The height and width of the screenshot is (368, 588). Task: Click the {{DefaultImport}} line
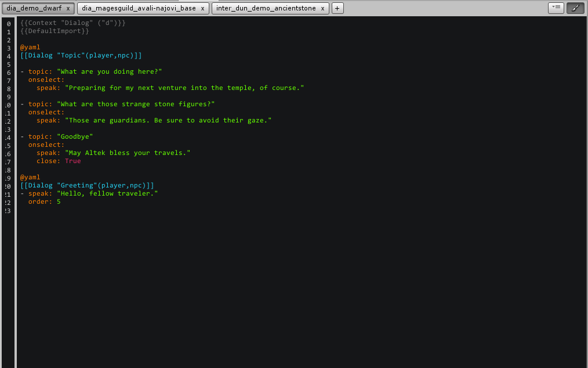[x=55, y=31]
